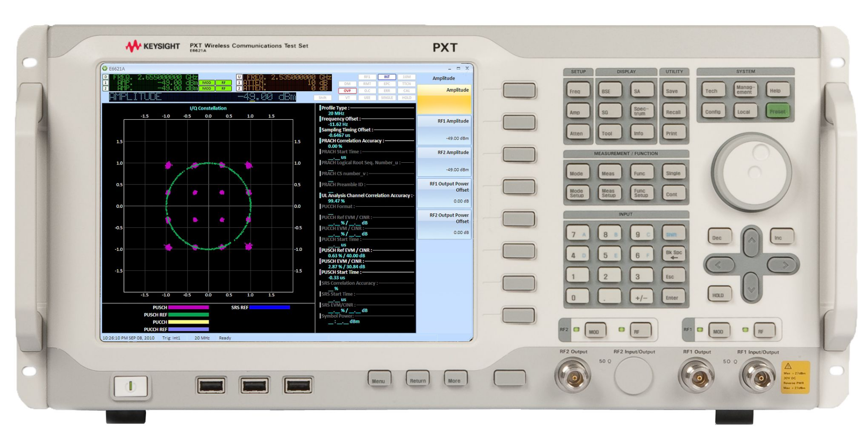Click the '2.87 % / 30.84 dB' PUSCH EVM value
The width and height of the screenshot is (868, 434).
pyautogui.click(x=346, y=267)
